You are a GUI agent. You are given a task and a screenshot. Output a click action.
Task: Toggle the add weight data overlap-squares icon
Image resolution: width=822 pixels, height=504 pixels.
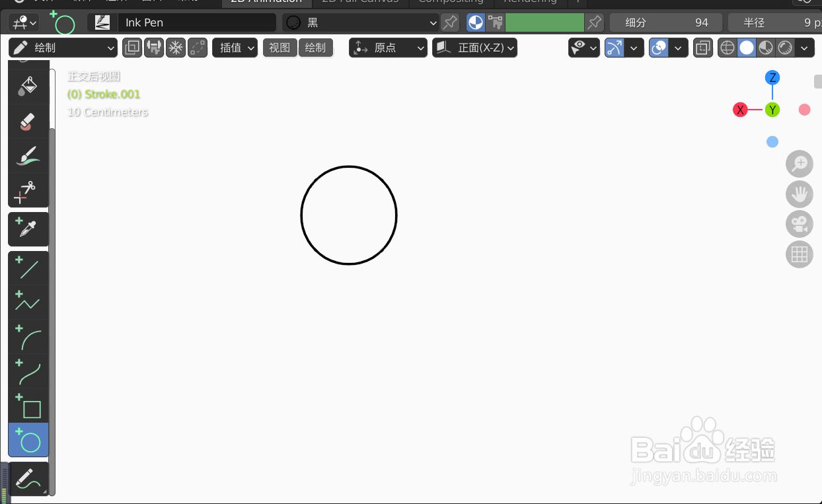[132, 48]
